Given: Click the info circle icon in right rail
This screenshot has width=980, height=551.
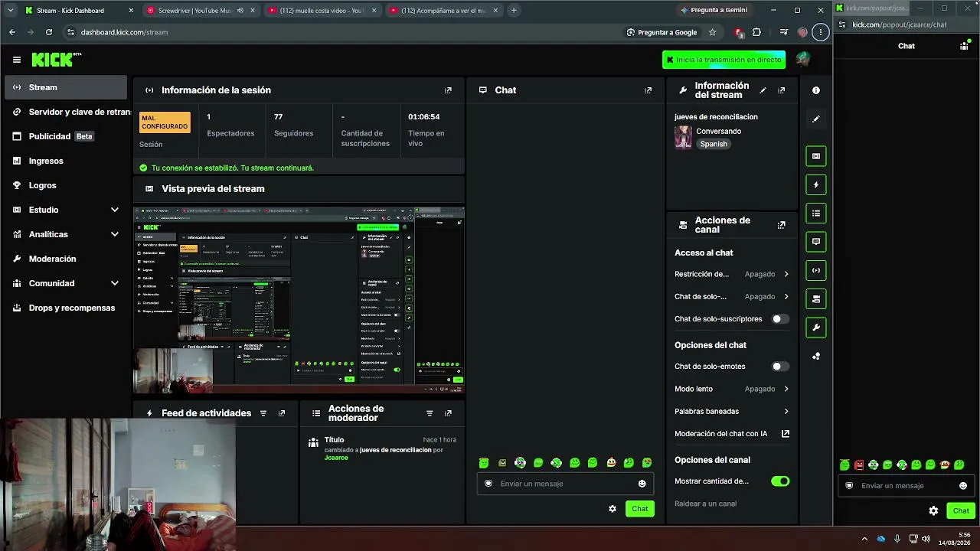Looking at the screenshot, I should pyautogui.click(x=816, y=90).
